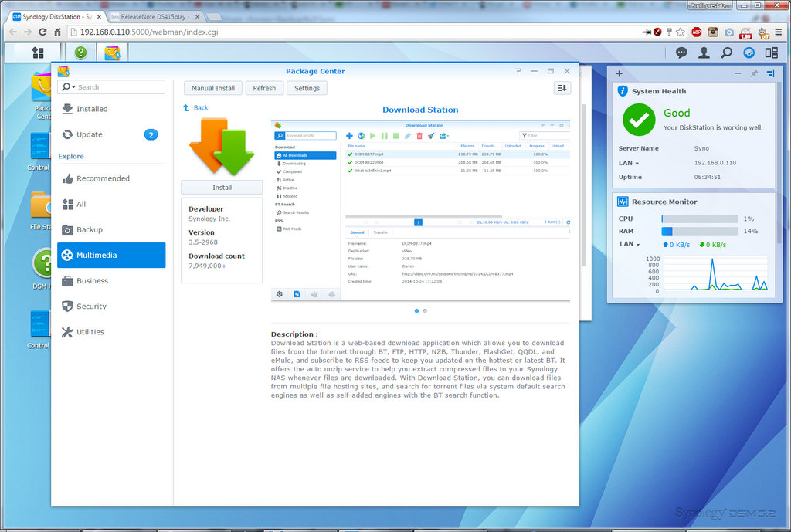Select Package Center taskbar icon
This screenshot has width=791, height=532.
(112, 53)
